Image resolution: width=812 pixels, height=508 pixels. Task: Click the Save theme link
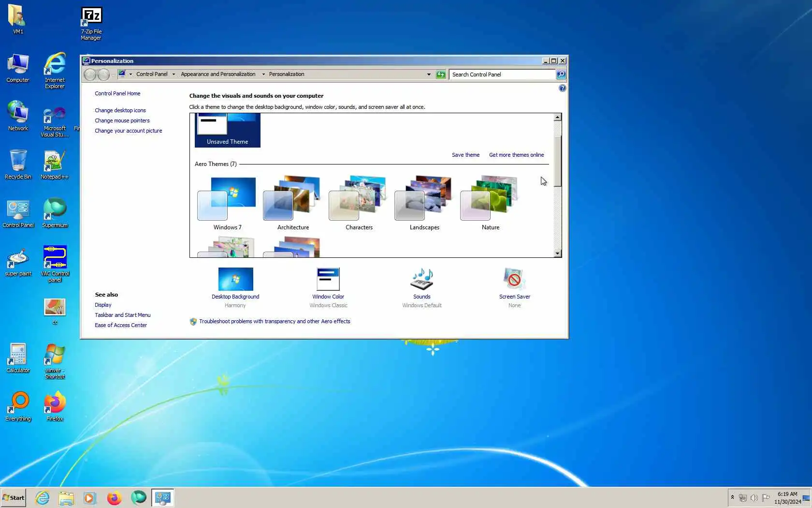click(x=465, y=155)
